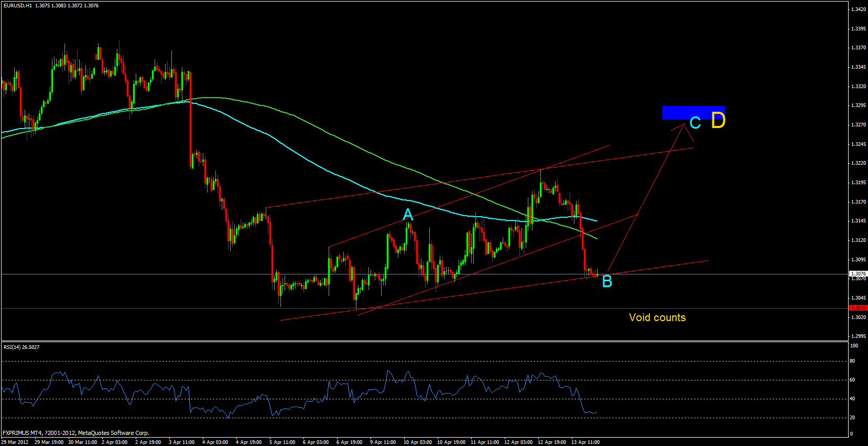868x446 pixels.
Task: Select the cyan wave label B
Action: point(607,282)
